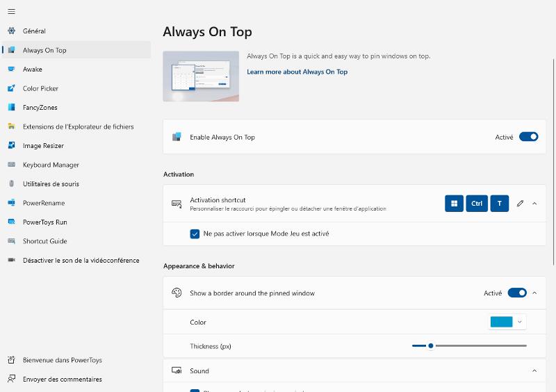Click the "Activation" section heading
This screenshot has height=392, width=556.
click(179, 174)
